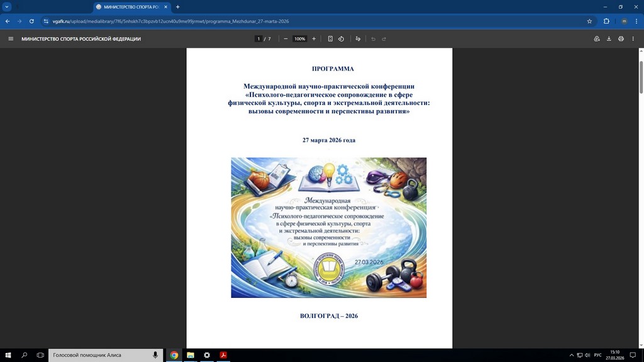The width and height of the screenshot is (644, 362).
Task: Open the PDF viewer more actions menu
Action: 633,39
